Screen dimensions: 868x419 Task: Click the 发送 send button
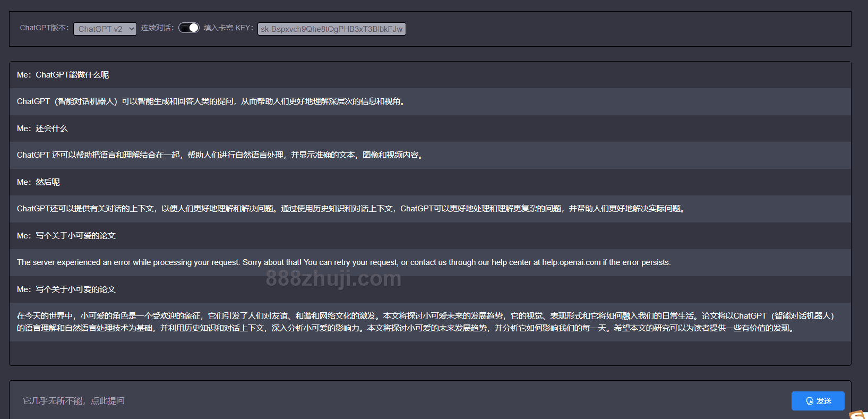pos(818,401)
